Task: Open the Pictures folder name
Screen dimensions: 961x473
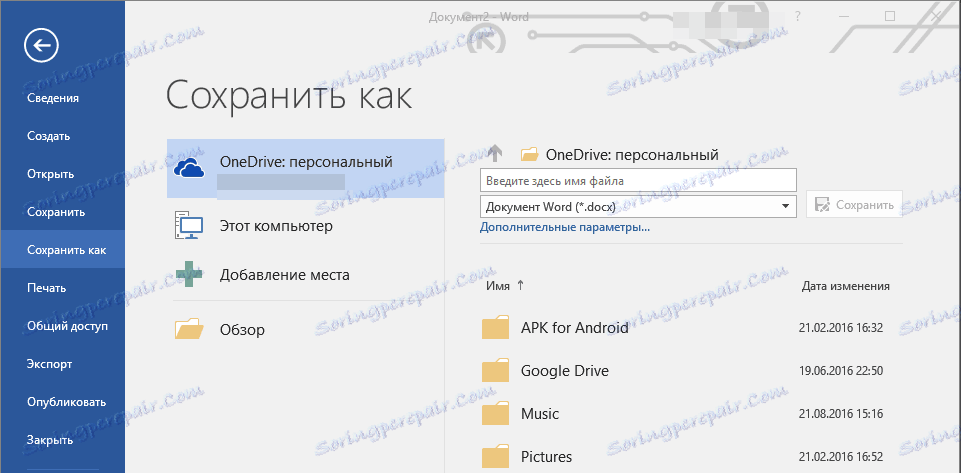Action: click(x=547, y=457)
